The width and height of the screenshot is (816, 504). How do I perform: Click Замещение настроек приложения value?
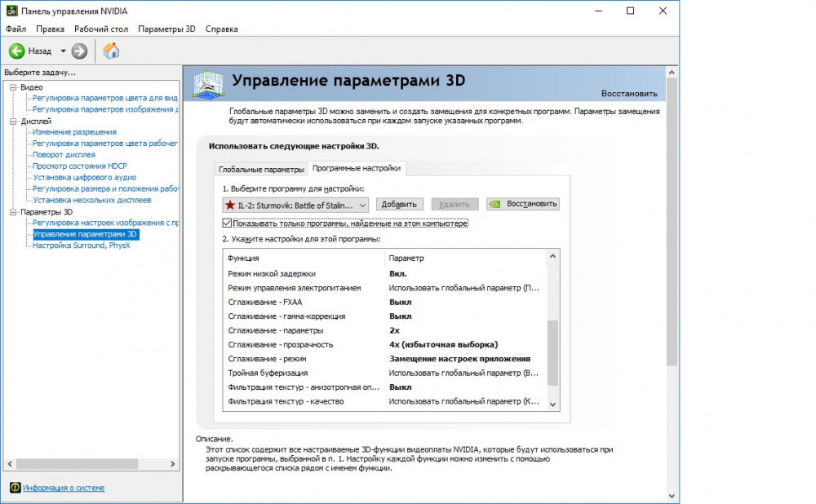[459, 359]
